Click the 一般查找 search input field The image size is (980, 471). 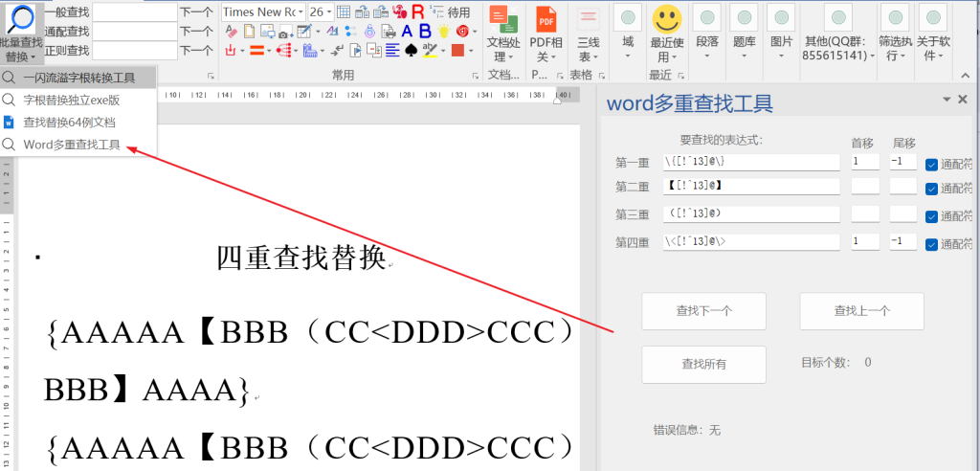coord(135,11)
